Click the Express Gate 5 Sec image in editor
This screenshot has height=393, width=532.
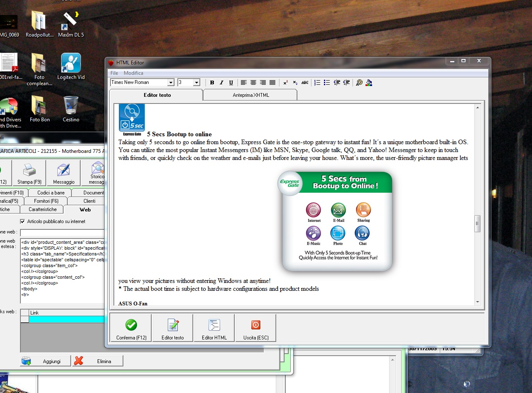132,120
